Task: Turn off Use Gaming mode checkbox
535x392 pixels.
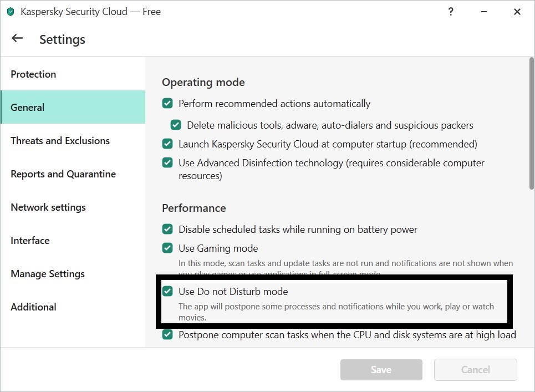Action: pyautogui.click(x=167, y=248)
